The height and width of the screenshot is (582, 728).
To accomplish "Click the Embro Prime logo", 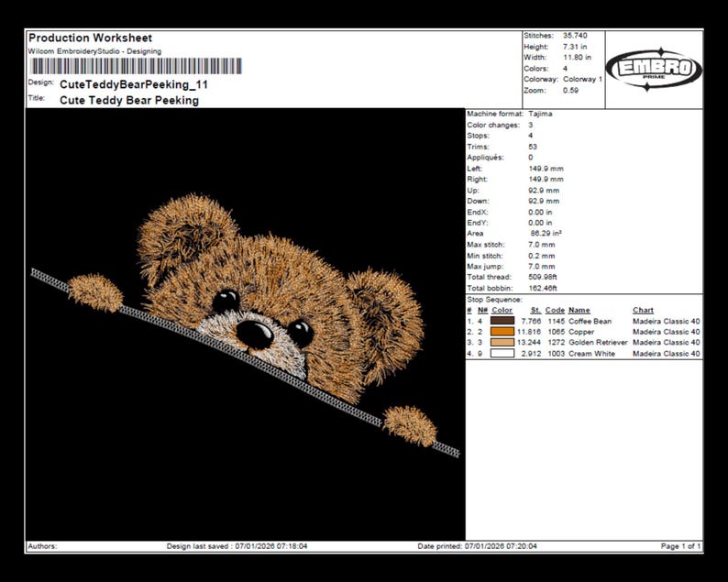I will point(654,69).
